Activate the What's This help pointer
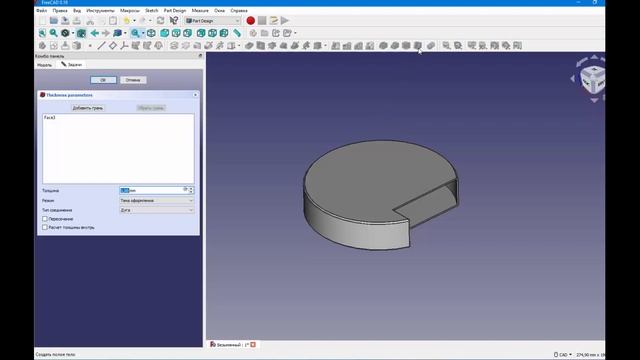This screenshot has height=360, width=640. [x=173, y=21]
